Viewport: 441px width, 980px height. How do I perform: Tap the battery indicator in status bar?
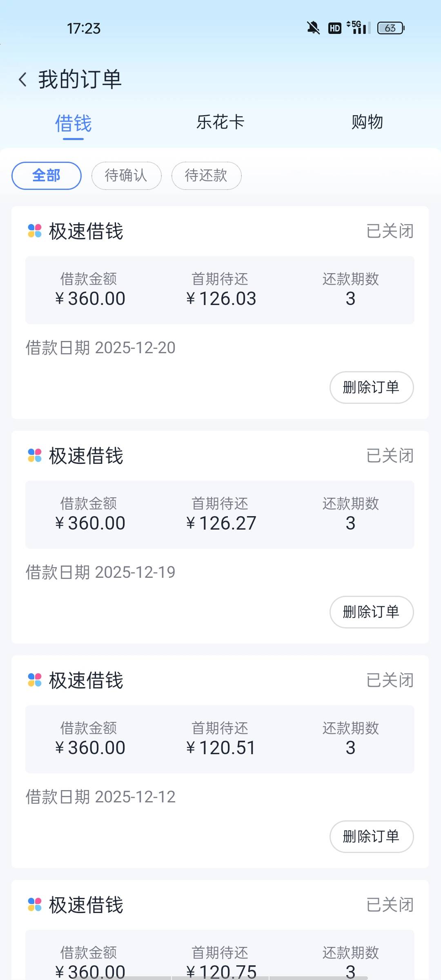tap(390, 28)
